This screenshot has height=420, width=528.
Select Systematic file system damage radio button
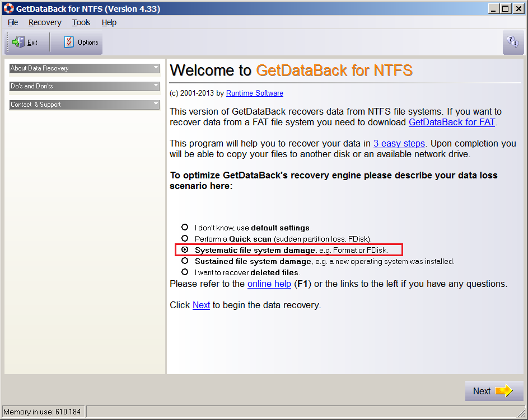tap(185, 249)
